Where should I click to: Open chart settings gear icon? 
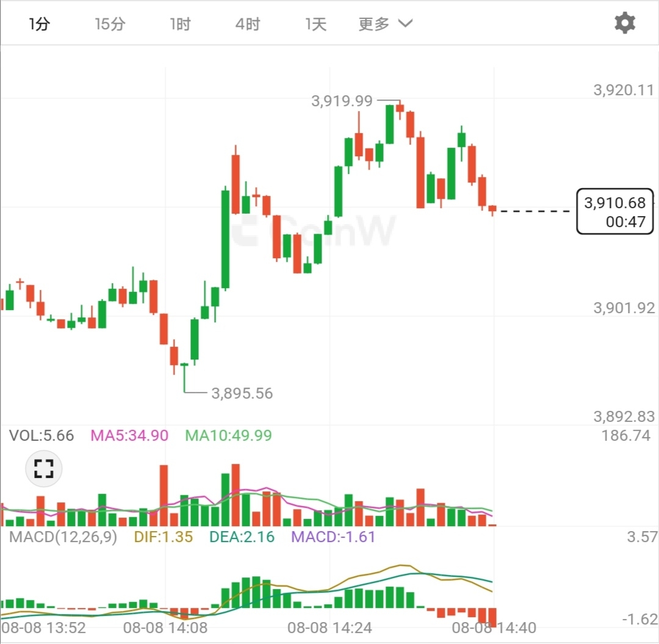(625, 23)
